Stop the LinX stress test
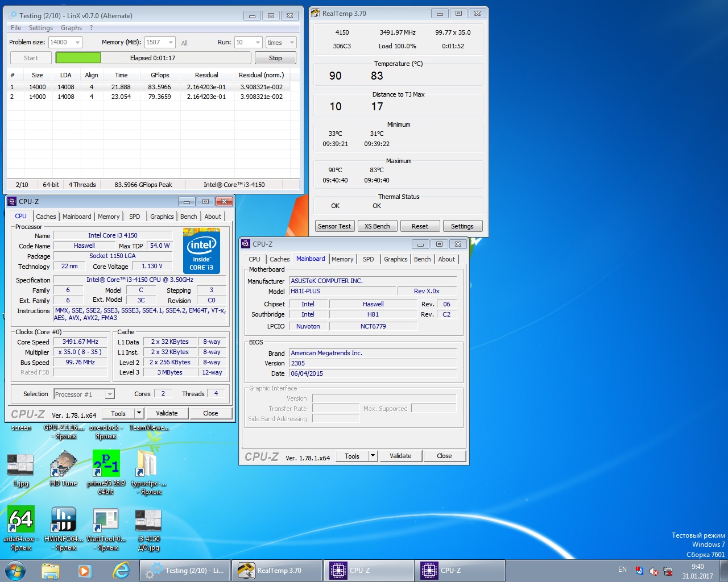The image size is (728, 582). [x=275, y=58]
